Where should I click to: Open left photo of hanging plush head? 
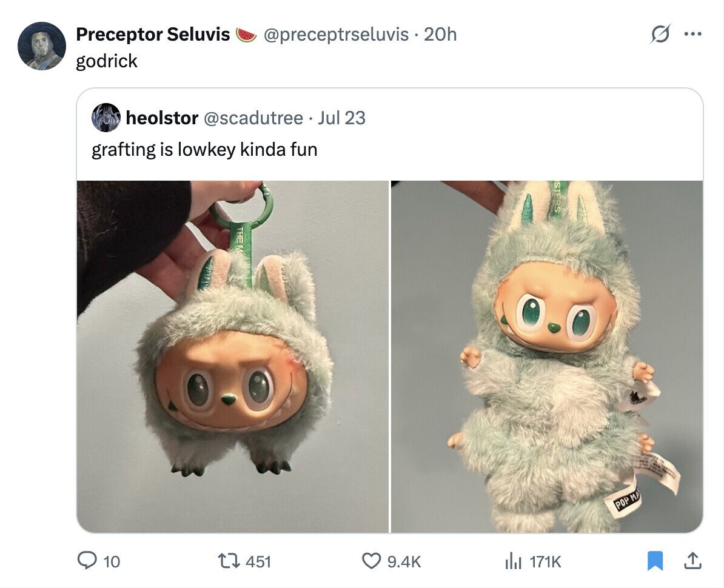coord(233,356)
